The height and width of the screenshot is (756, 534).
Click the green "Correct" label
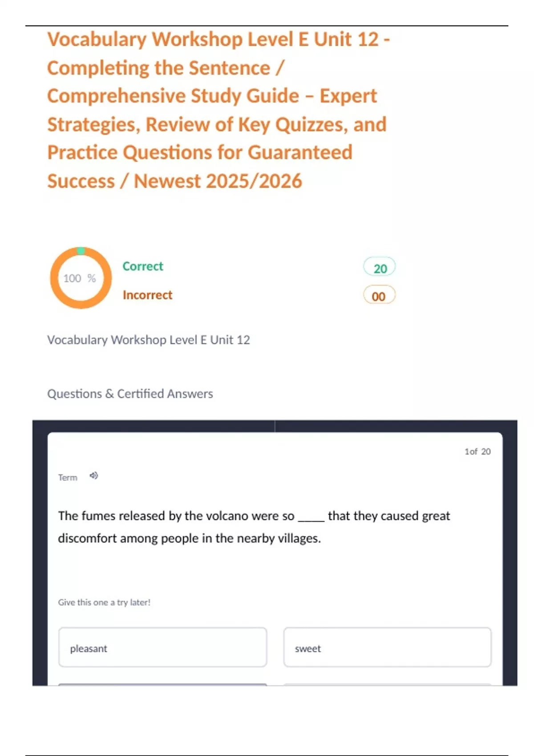pyautogui.click(x=143, y=266)
